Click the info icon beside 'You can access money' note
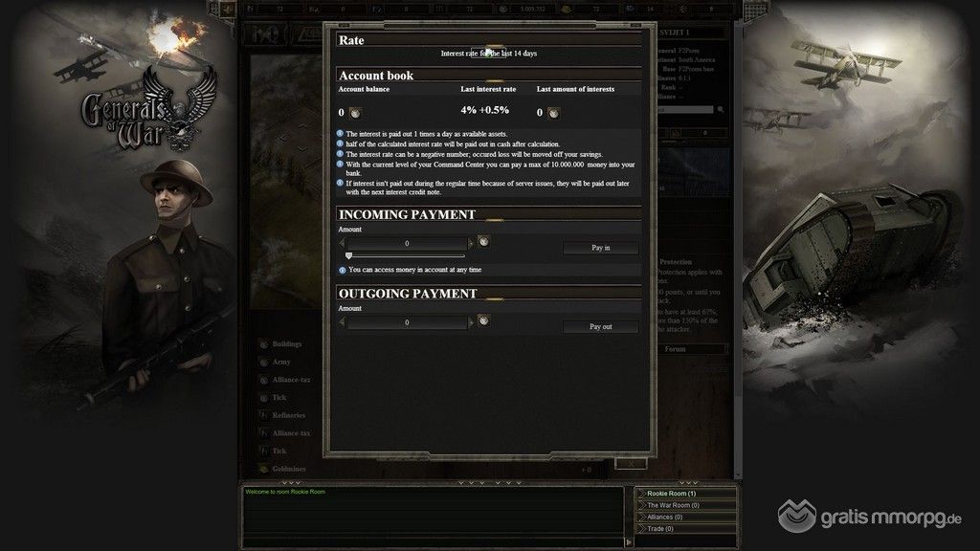Viewport: 980px width, 551px height. click(x=342, y=270)
